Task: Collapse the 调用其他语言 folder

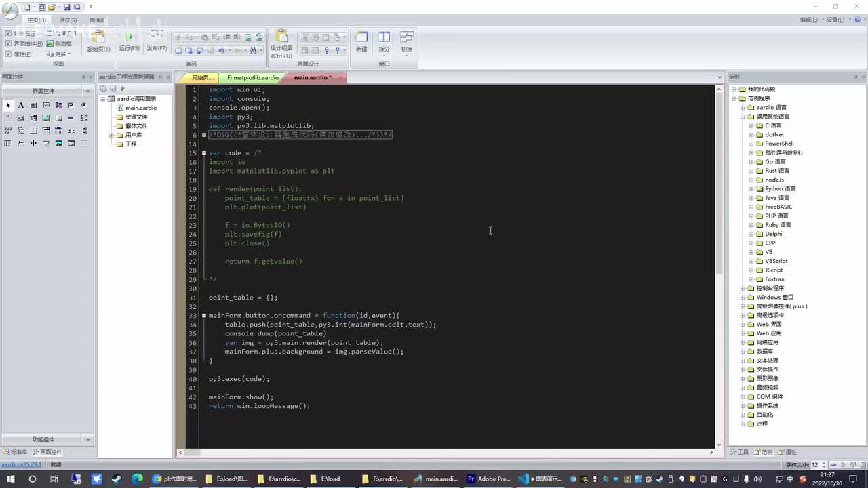Action: coord(743,117)
